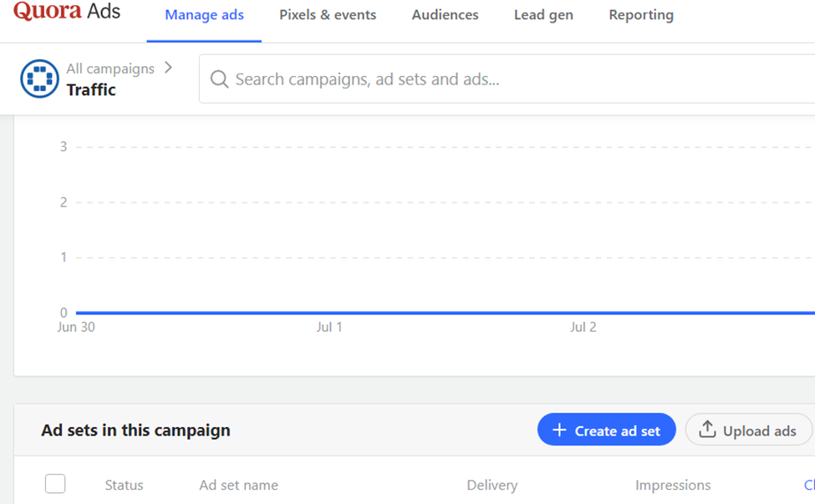The width and height of the screenshot is (815, 504).
Task: Go to the Audiences tab
Action: coord(445,15)
